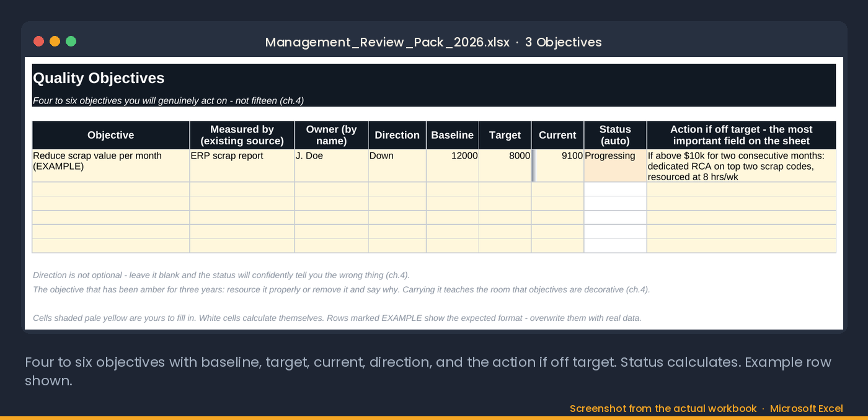The height and width of the screenshot is (420, 868).
Task: Select the baseline value 12000 cell
Action: [x=453, y=166]
